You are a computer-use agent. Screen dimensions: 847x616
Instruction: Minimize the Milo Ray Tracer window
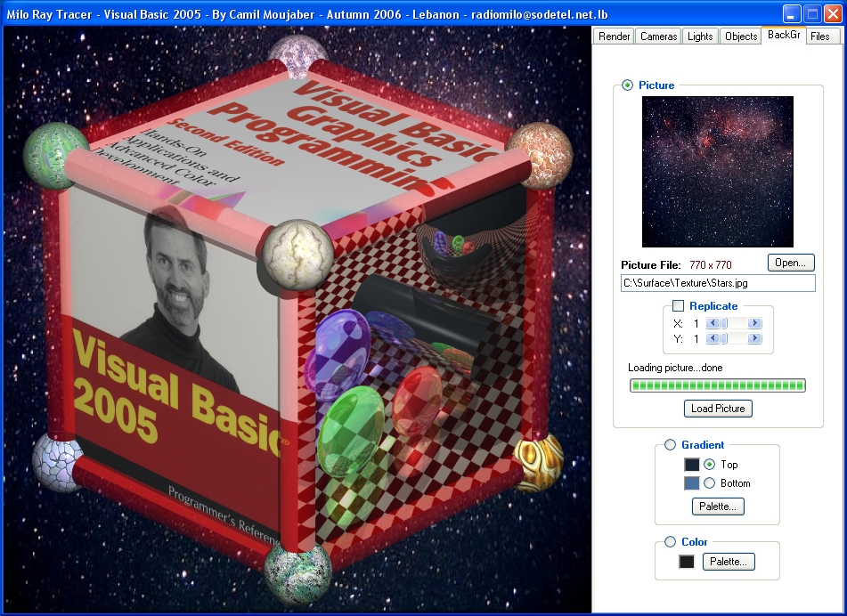click(793, 13)
